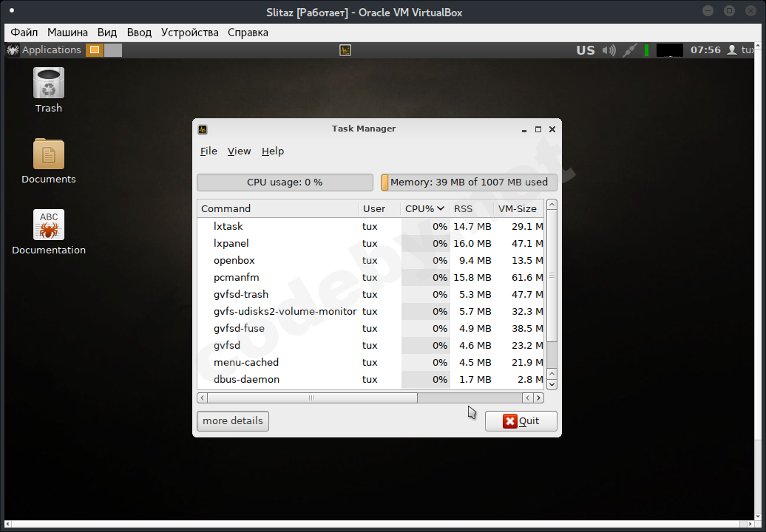The height and width of the screenshot is (532, 766).
Task: Select the dbus-daemon process row
Action: point(370,379)
